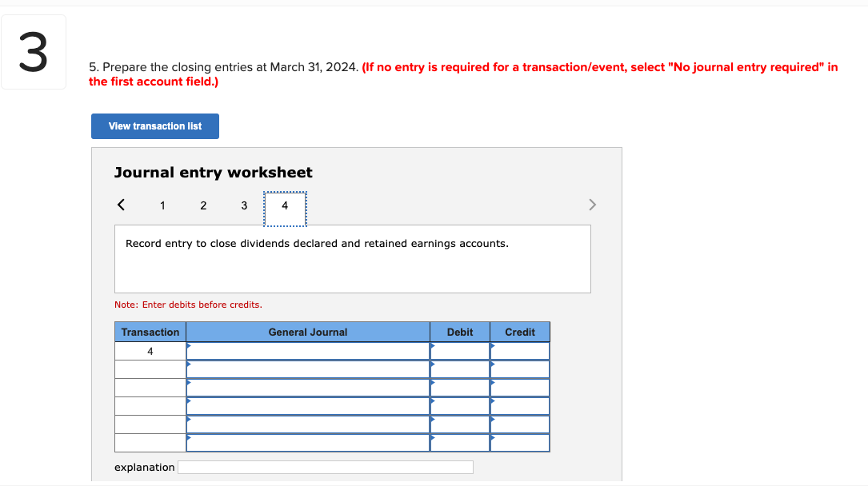Click the Debit field of the second row
Screen dimensions: 868x486
(460, 368)
